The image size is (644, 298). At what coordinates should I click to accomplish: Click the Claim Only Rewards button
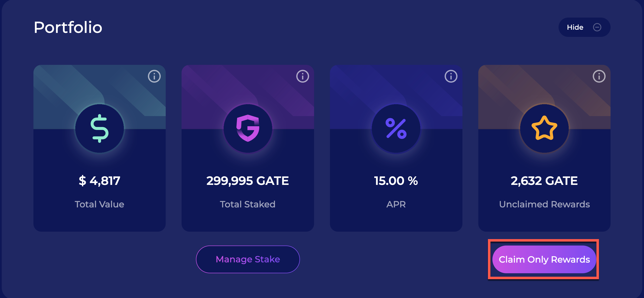[544, 259]
